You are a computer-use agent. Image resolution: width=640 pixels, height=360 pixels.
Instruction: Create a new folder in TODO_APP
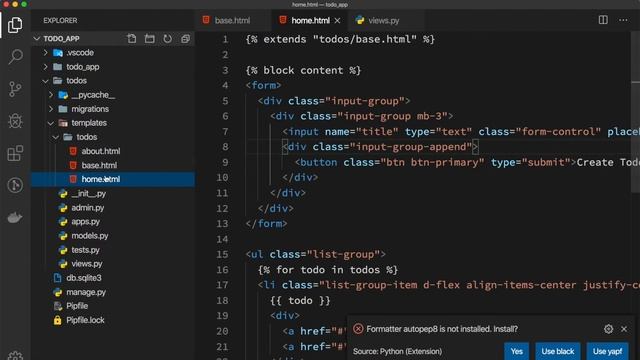[149, 39]
